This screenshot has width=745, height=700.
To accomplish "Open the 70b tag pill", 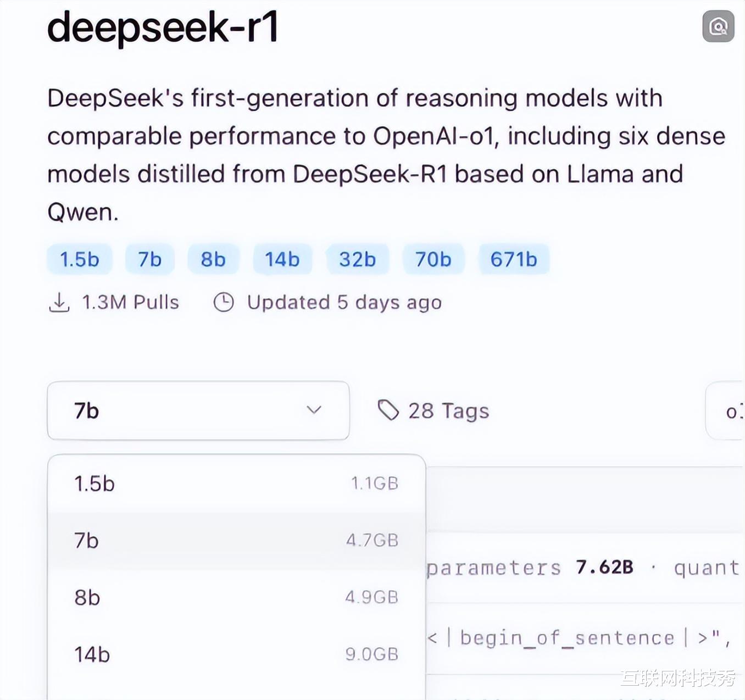I will tap(433, 259).
